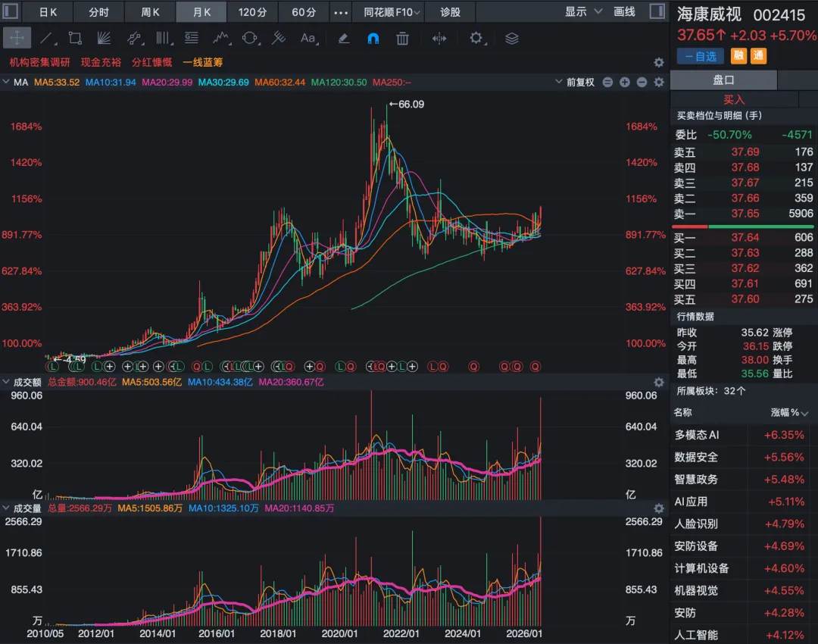Select the Fibonacci retracement levels tool
The height and width of the screenshot is (644, 818).
(192, 38)
